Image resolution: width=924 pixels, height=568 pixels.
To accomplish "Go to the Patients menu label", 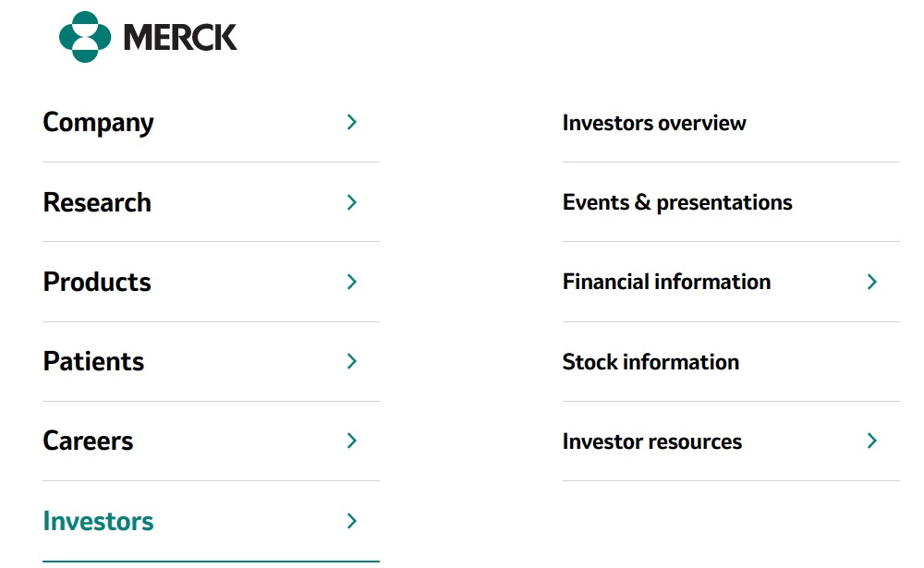I will click(x=93, y=361).
